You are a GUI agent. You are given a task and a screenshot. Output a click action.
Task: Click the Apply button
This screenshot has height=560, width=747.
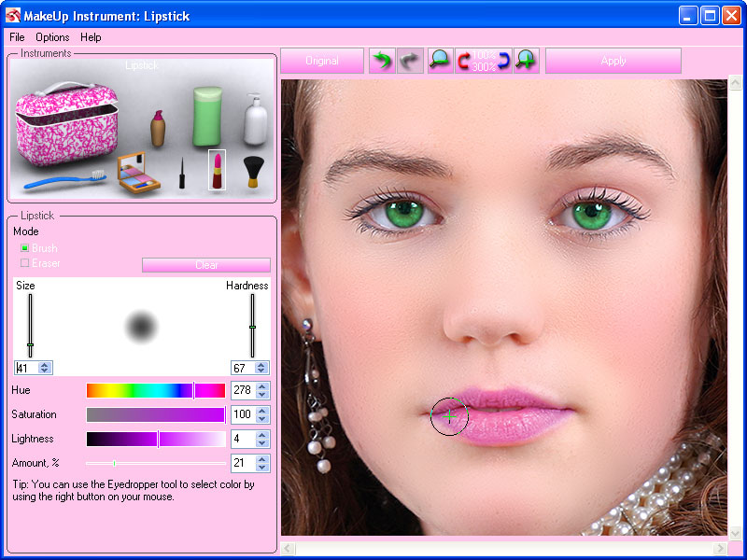613,60
